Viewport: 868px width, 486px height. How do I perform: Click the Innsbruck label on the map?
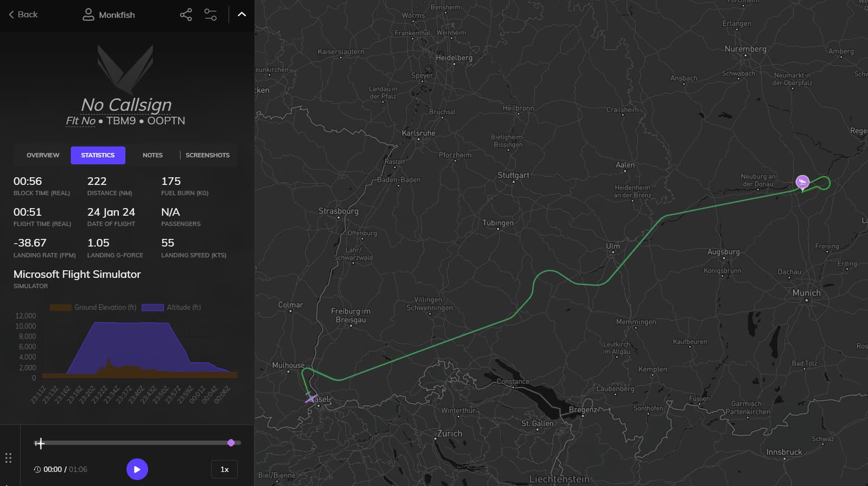pos(784,452)
